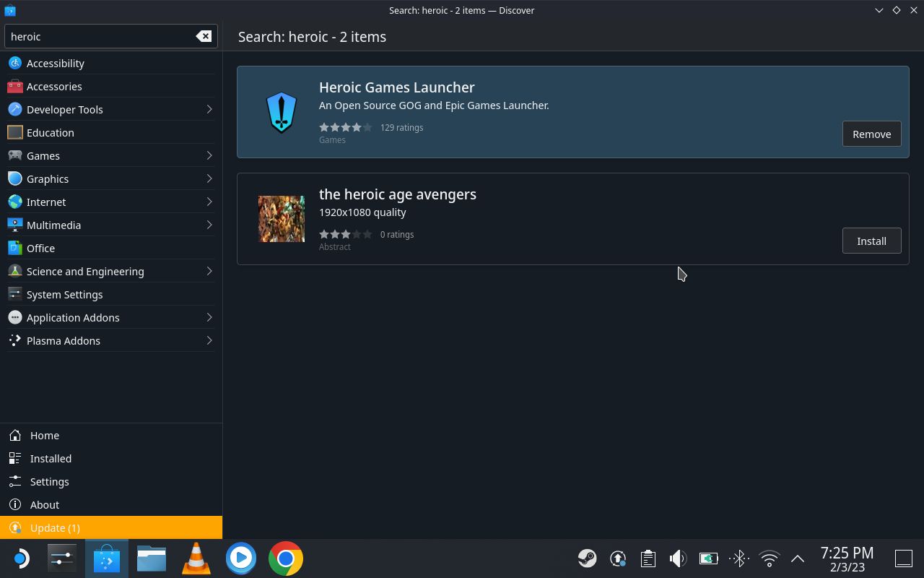Expand the Games category arrow
This screenshot has height=578, width=924.
click(x=209, y=155)
